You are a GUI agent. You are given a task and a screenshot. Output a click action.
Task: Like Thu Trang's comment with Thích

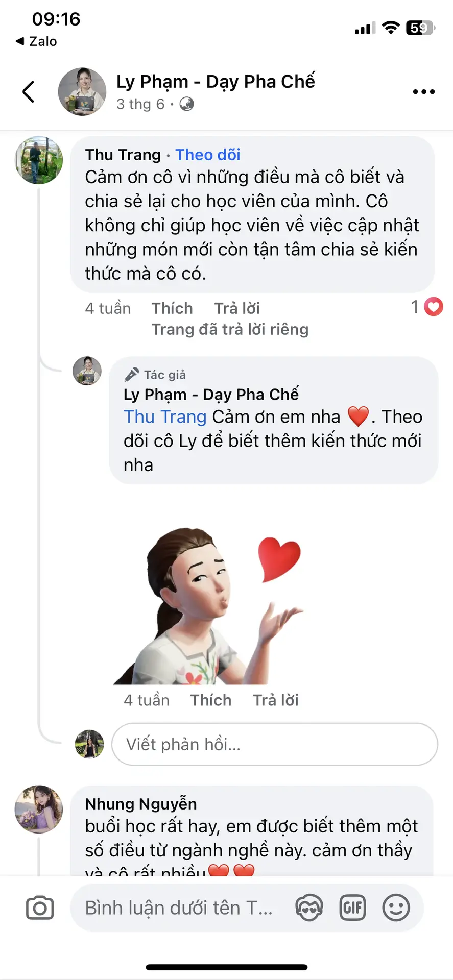[x=172, y=308]
